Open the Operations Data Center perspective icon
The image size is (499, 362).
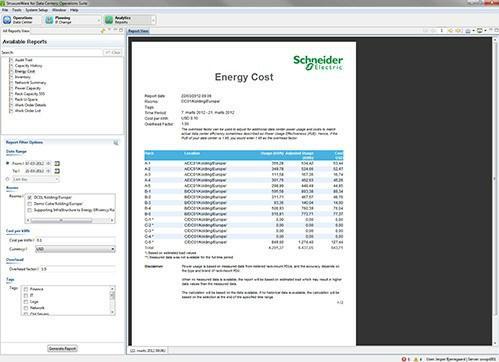click(x=7, y=20)
